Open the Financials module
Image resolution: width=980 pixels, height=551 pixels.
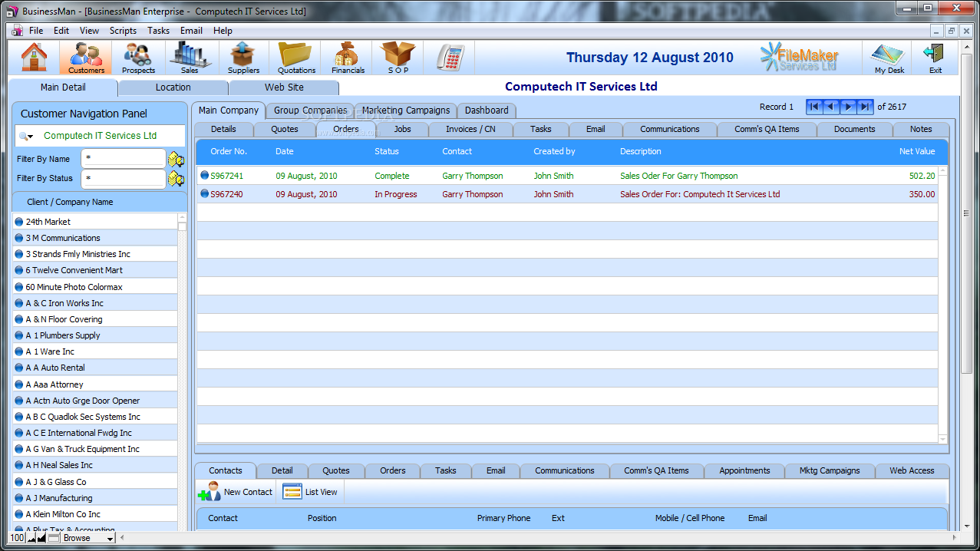tap(348, 58)
